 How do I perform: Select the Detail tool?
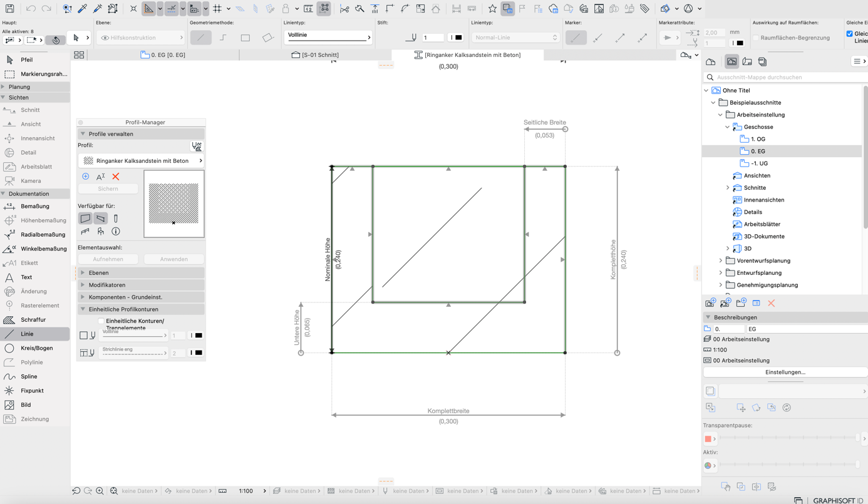pyautogui.click(x=34, y=152)
